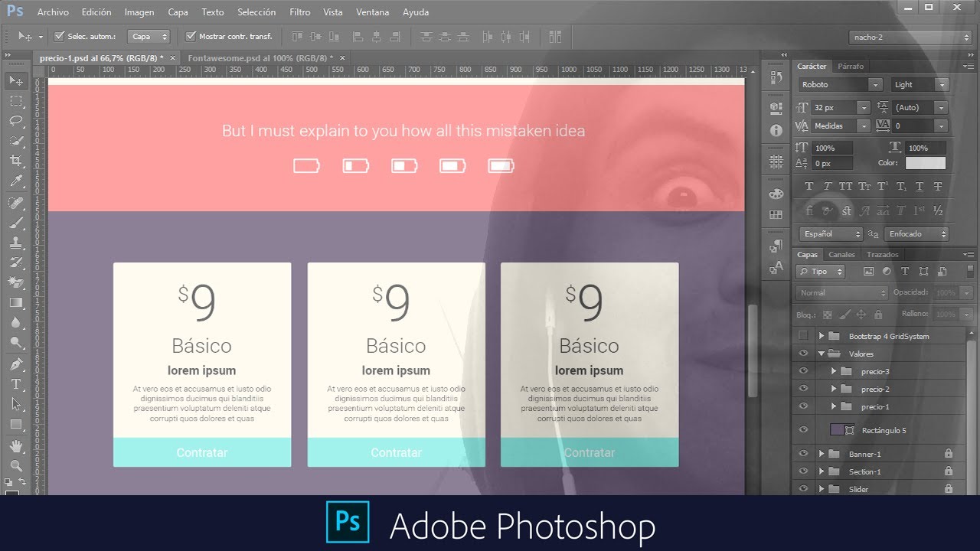Select the History Brush tool

pyautogui.click(x=16, y=262)
